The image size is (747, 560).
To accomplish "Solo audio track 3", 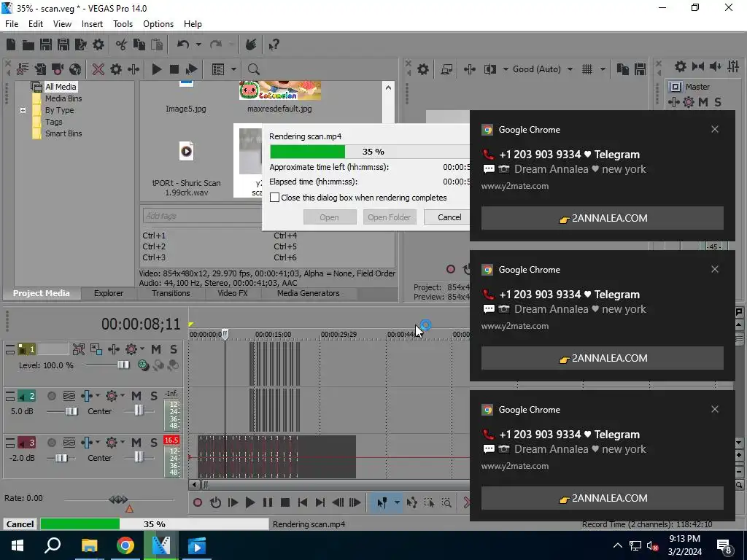I will point(153,443).
